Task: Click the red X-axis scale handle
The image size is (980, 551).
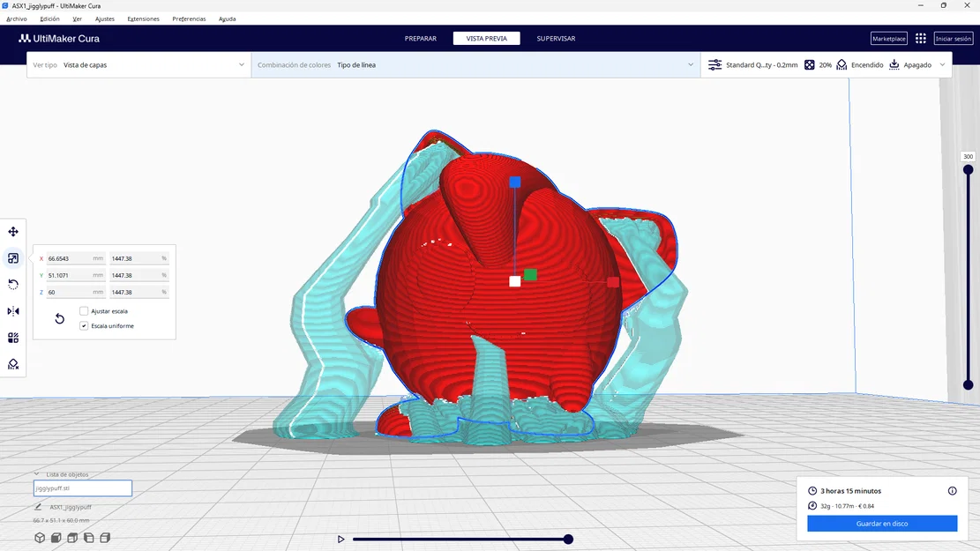Action: coord(613,282)
